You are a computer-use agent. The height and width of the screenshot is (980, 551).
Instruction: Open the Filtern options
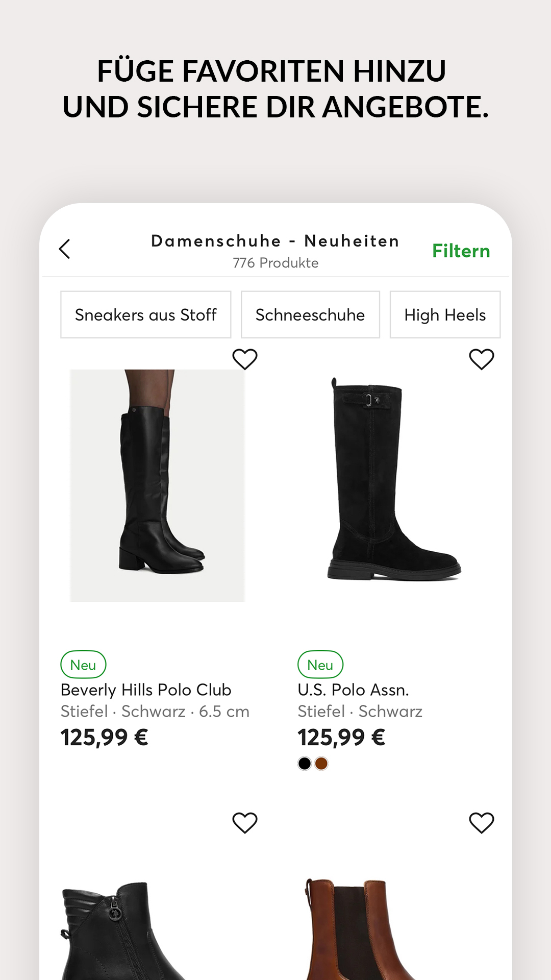click(461, 251)
